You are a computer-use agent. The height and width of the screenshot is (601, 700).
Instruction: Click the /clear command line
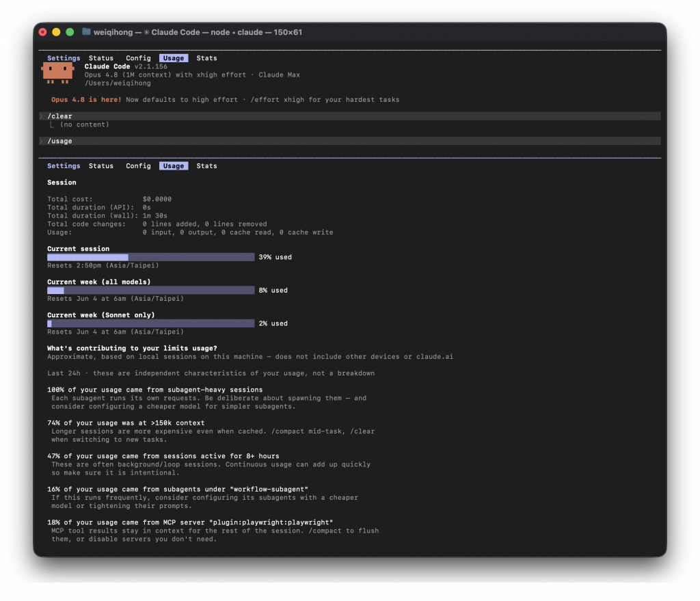click(x=349, y=116)
